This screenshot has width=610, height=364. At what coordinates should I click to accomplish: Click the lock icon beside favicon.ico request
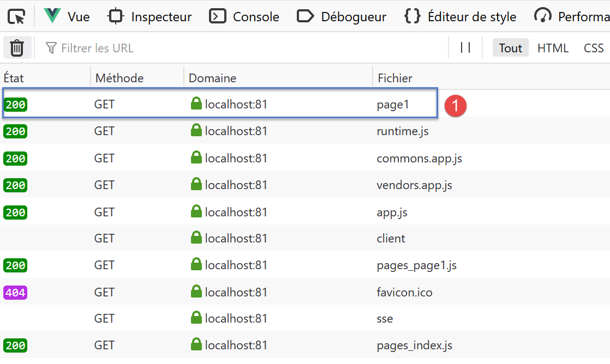(196, 292)
